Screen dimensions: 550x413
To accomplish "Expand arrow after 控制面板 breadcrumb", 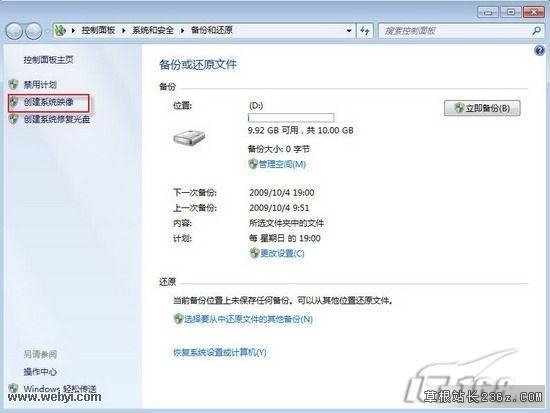I will [x=123, y=31].
